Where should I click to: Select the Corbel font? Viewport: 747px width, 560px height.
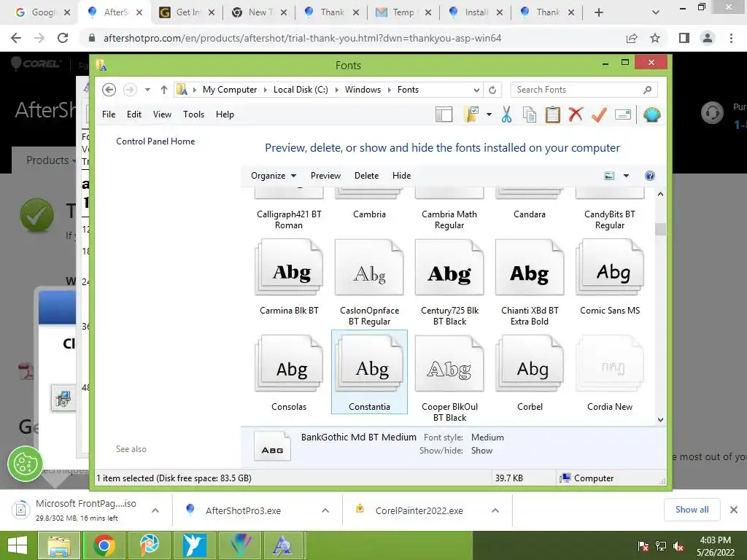pyautogui.click(x=530, y=373)
